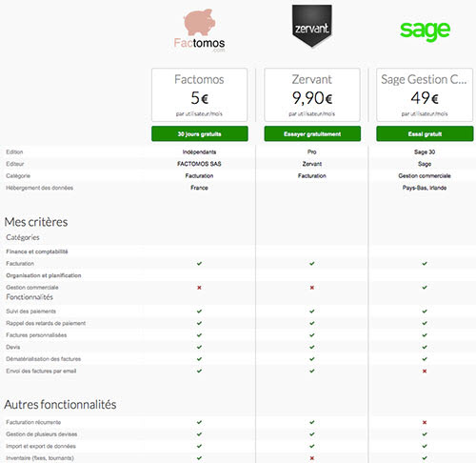
Task: Click Factomos check in the Inventaire row
Action: (x=199, y=458)
